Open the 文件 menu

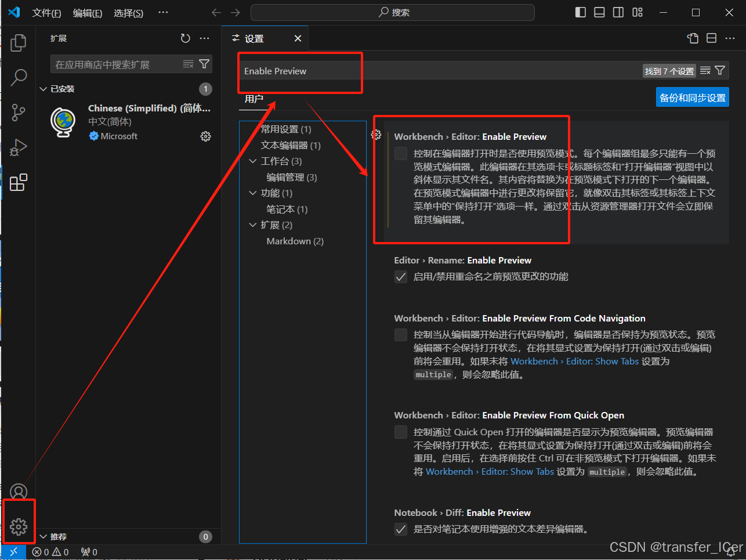46,13
